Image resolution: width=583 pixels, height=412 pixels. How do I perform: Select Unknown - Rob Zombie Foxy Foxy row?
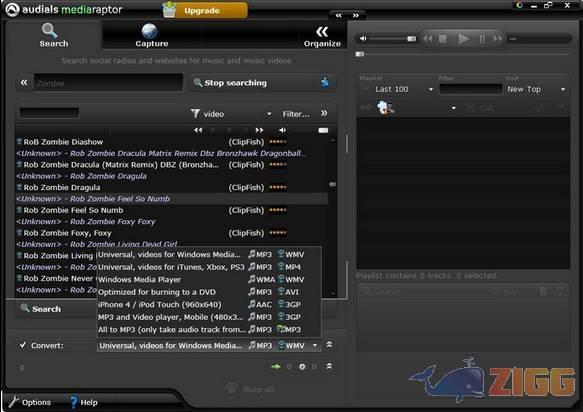171,221
